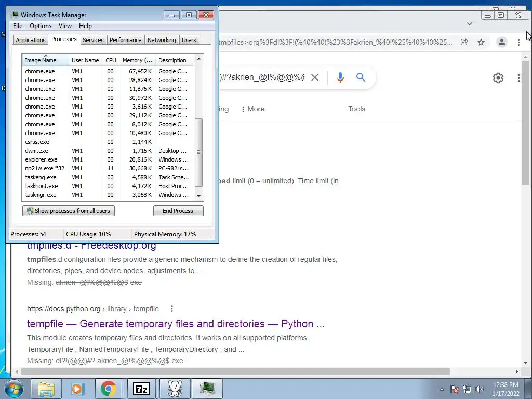Click Chrome horizontal scrollbar thumb
Viewport: 532px width, 399px height.
pyautogui.click(x=235, y=372)
